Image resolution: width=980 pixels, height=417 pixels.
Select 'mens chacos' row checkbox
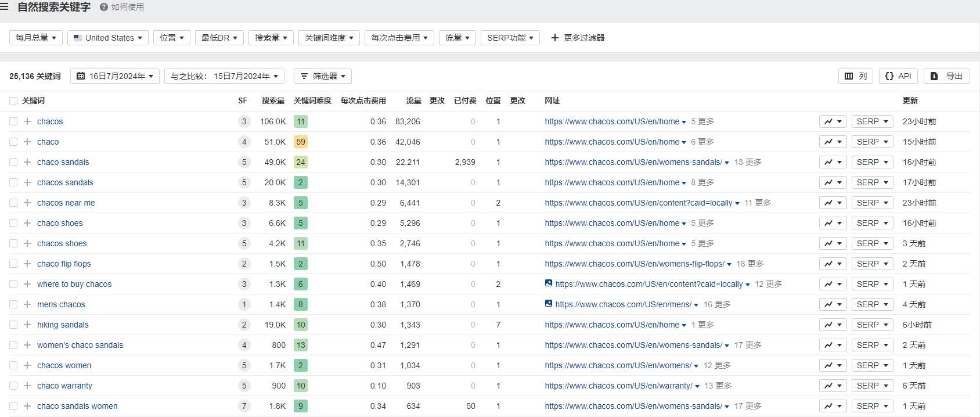coord(13,304)
